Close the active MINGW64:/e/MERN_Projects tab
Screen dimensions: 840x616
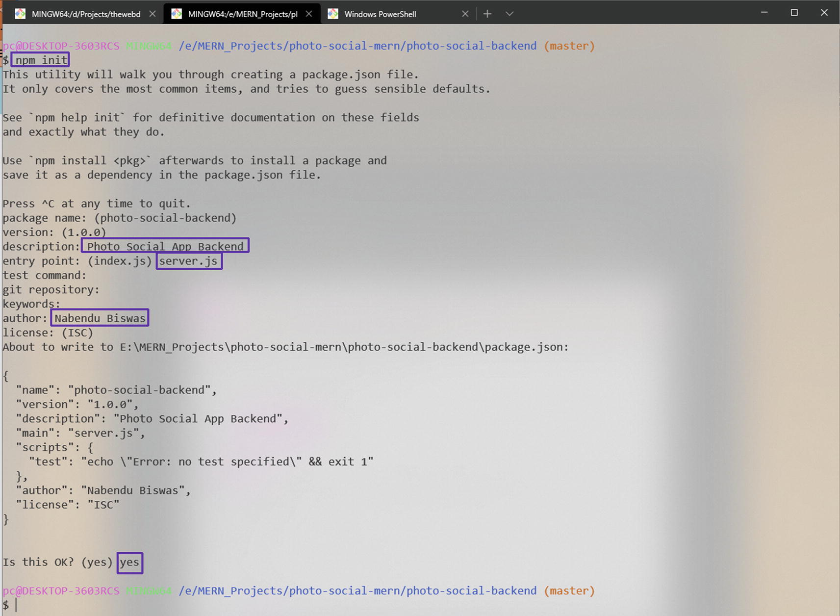[309, 14]
